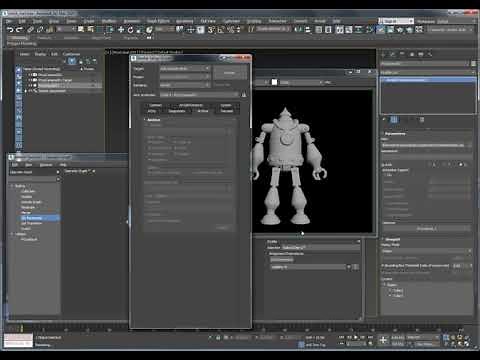Select the highlighted item in modifier stack
This screenshot has height=360, width=480.
coord(428,80)
